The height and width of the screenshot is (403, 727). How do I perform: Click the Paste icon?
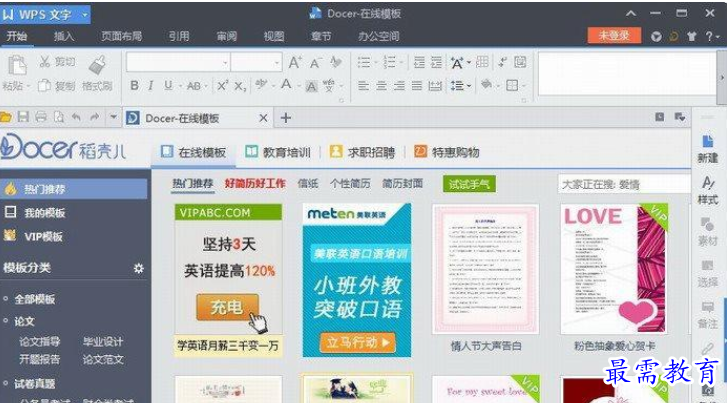point(17,66)
